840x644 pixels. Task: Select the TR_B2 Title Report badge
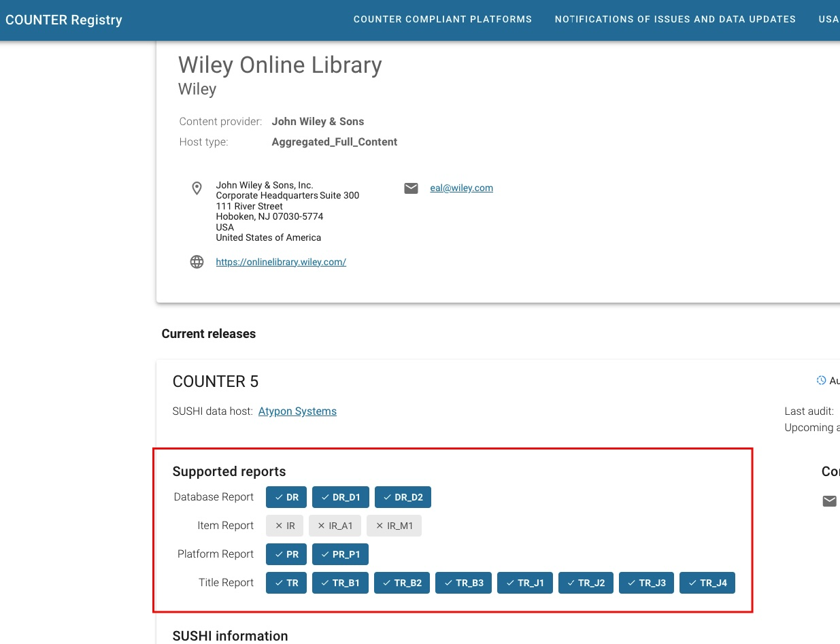tap(402, 583)
